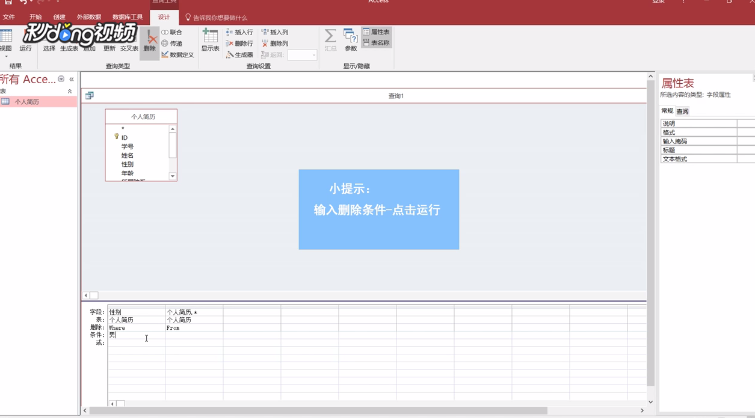The height and width of the screenshot is (418, 755).
Task: Click 插入列 insert columns
Action: click(x=274, y=32)
